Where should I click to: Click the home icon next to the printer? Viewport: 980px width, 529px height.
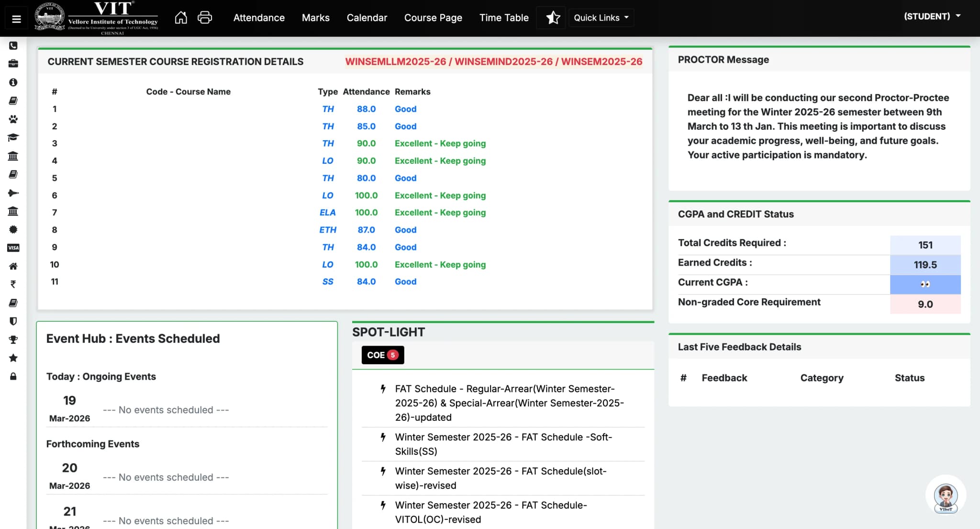pos(181,17)
